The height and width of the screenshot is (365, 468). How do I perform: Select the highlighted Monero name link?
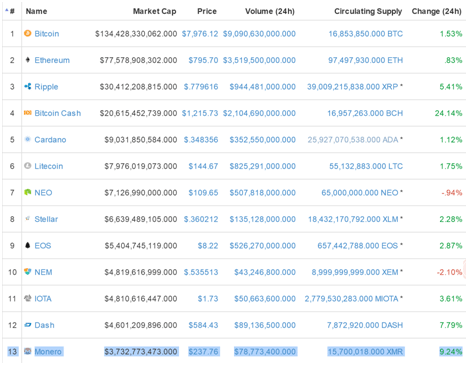[48, 352]
